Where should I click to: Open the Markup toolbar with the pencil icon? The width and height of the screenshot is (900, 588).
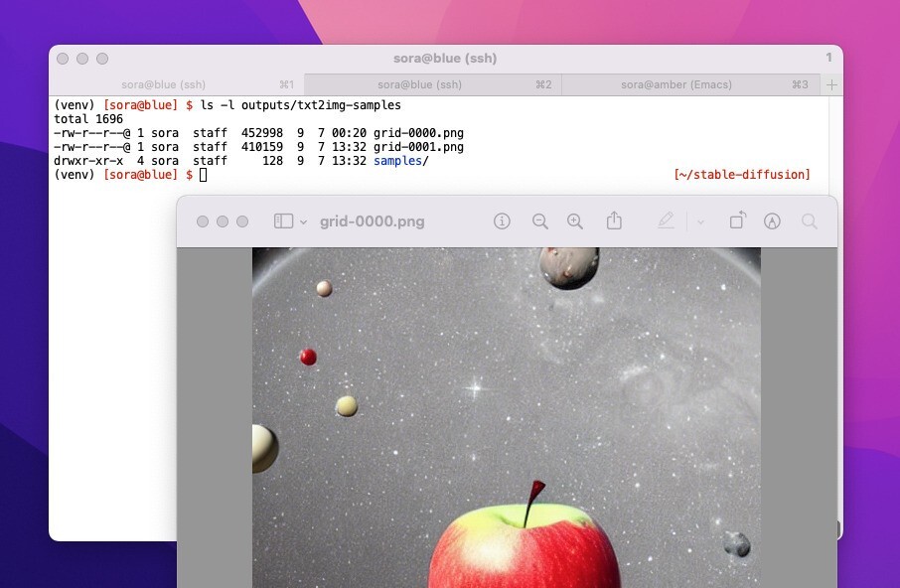(667, 220)
